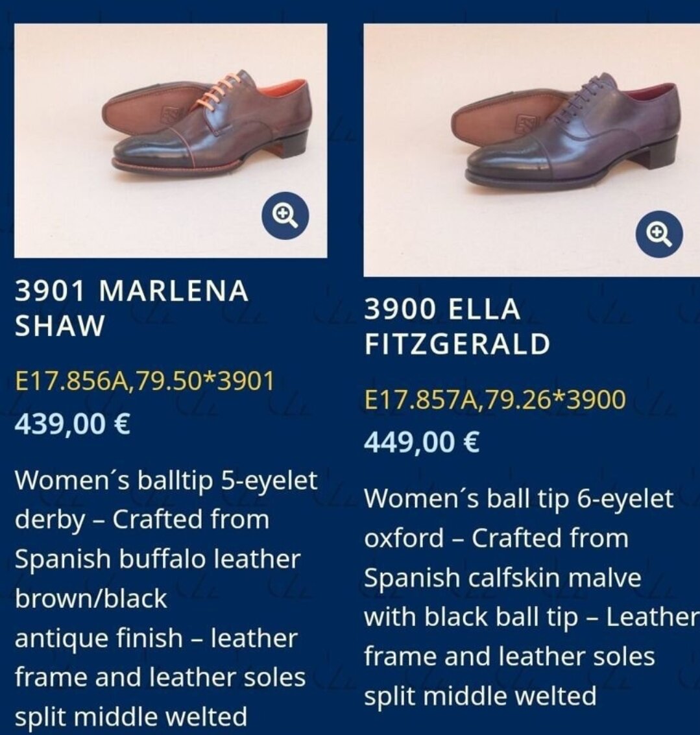Click the toe cap of the Marlena derby

151,151
